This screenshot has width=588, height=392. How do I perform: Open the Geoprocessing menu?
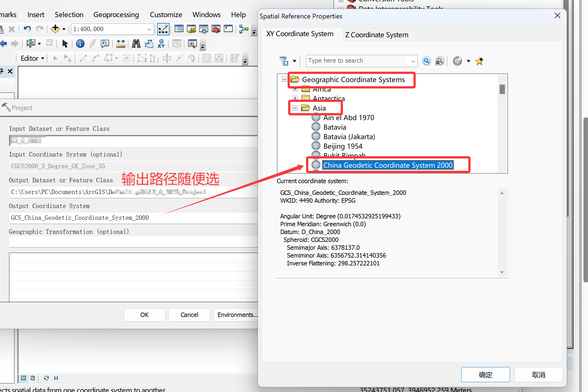click(116, 15)
